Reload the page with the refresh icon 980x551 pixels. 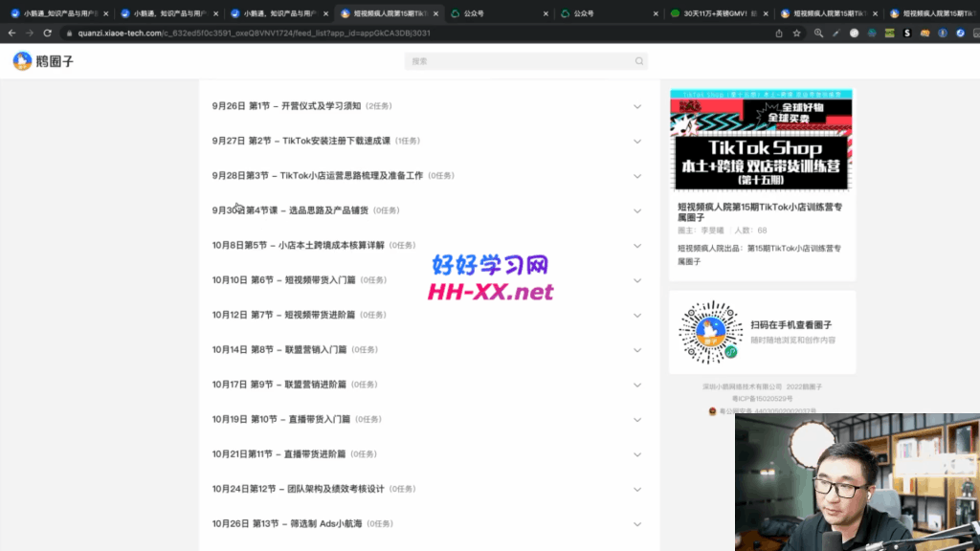click(48, 33)
